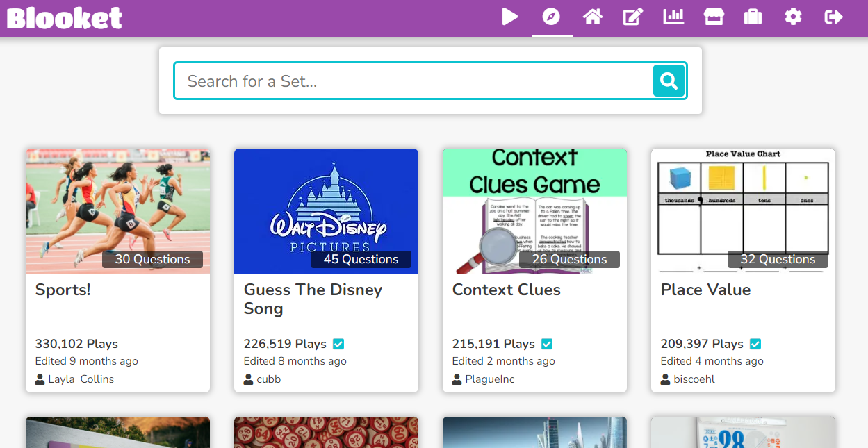Open the Context Clues Game thumbnail

(534, 210)
